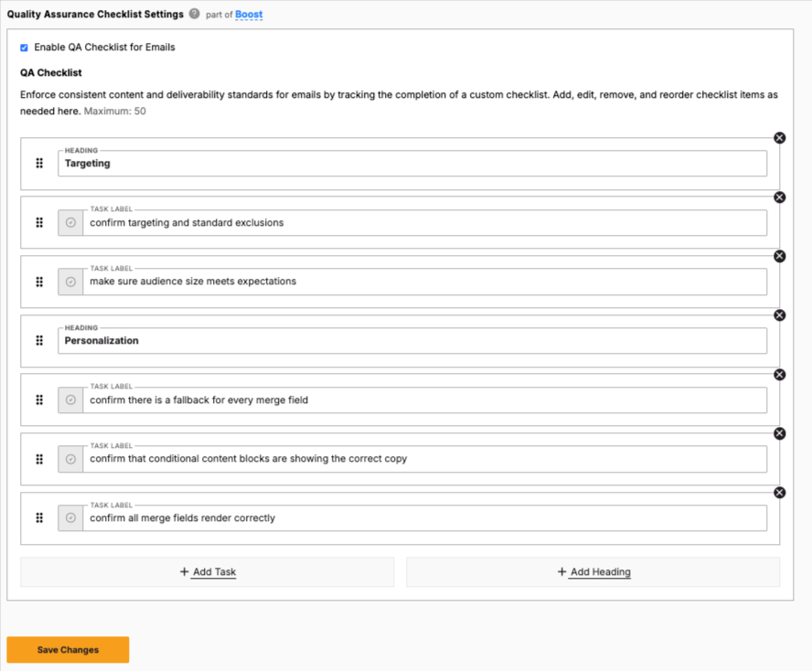The height and width of the screenshot is (671, 812).
Task: Grab the drag handle for Targeting heading
Action: click(39, 164)
